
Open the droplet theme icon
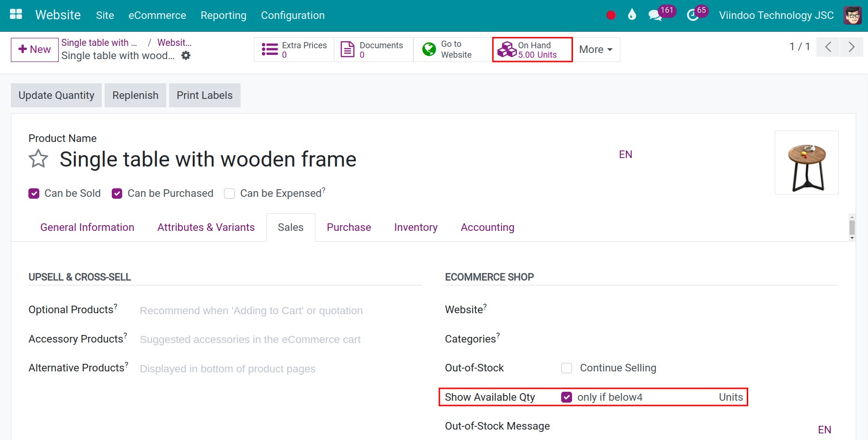click(x=632, y=15)
